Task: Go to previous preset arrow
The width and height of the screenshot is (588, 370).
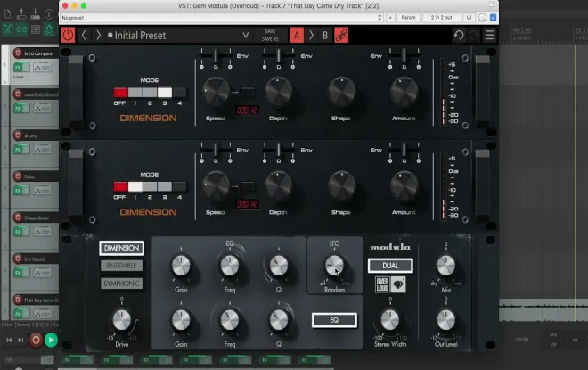Action: (x=84, y=36)
